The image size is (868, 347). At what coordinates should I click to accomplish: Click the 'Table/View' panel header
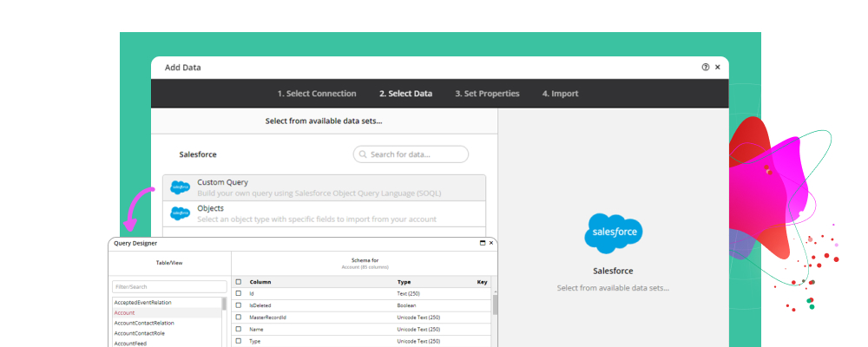click(x=169, y=263)
